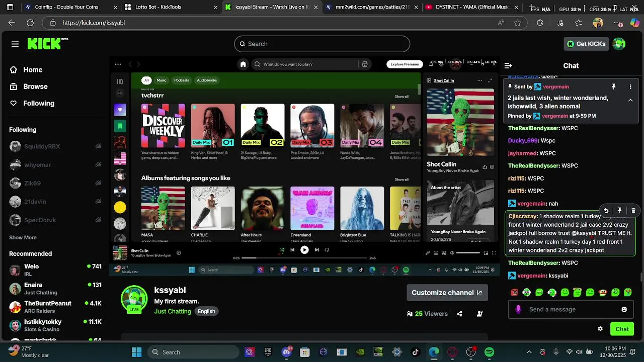Screen dimensions: 644x362
Task: Click the purple microphone icon in chat input
Action: pyautogui.click(x=518, y=309)
